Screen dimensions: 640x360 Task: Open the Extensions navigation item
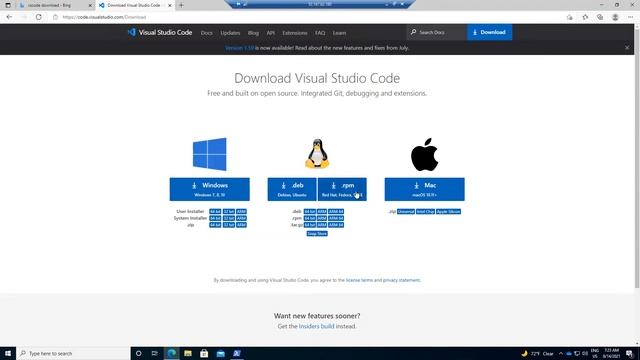tap(295, 33)
